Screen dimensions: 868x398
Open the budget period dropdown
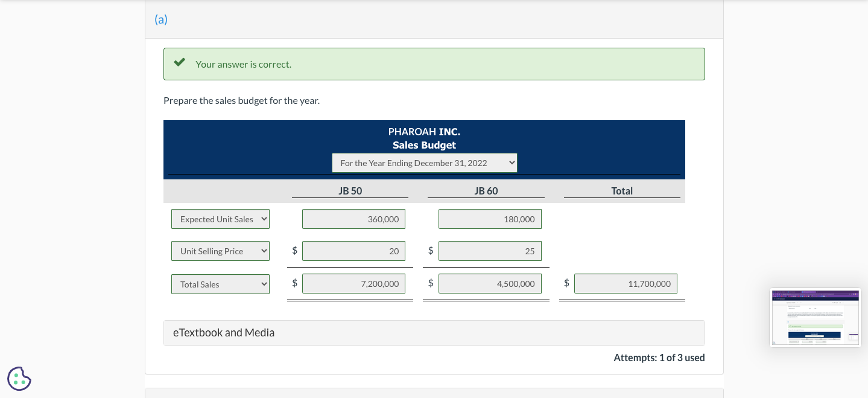(x=425, y=163)
